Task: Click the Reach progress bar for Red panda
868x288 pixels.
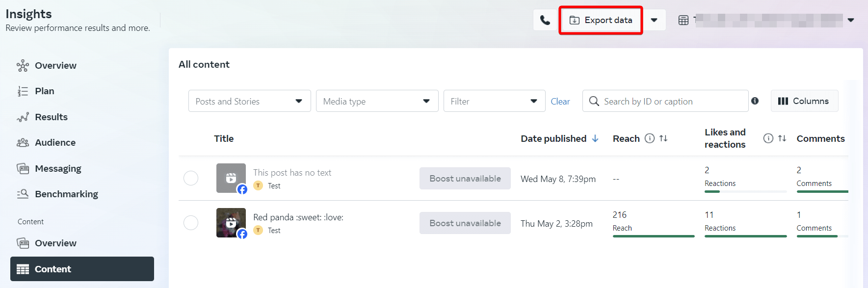Action: (x=654, y=236)
